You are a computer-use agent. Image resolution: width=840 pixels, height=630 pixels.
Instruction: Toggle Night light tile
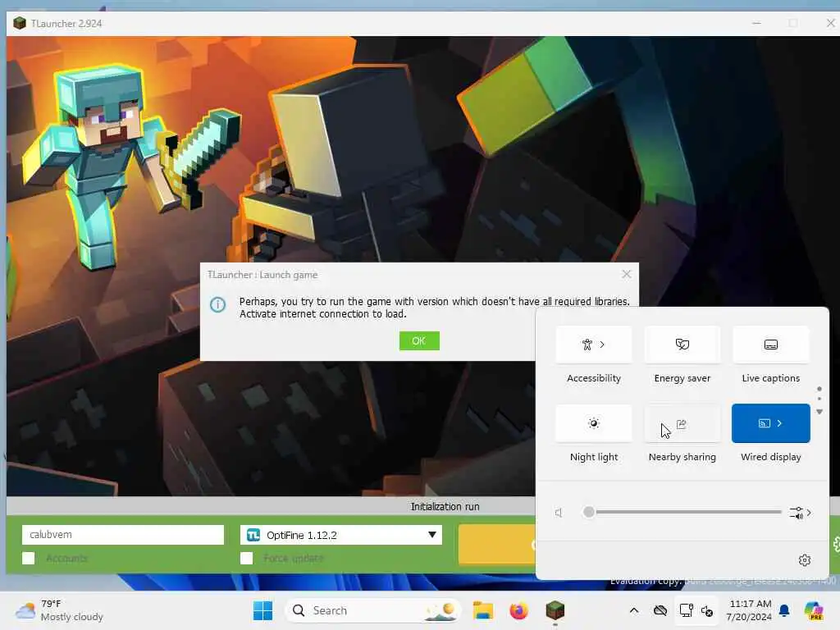[x=594, y=423]
